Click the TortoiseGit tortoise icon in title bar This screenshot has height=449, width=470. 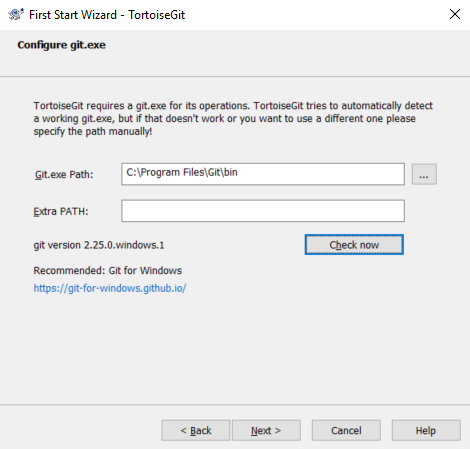16,14
